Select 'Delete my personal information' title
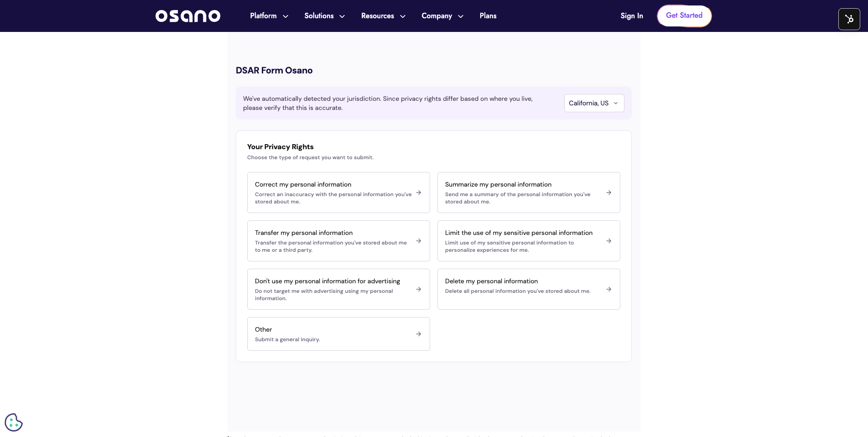868x437 pixels. point(491,281)
